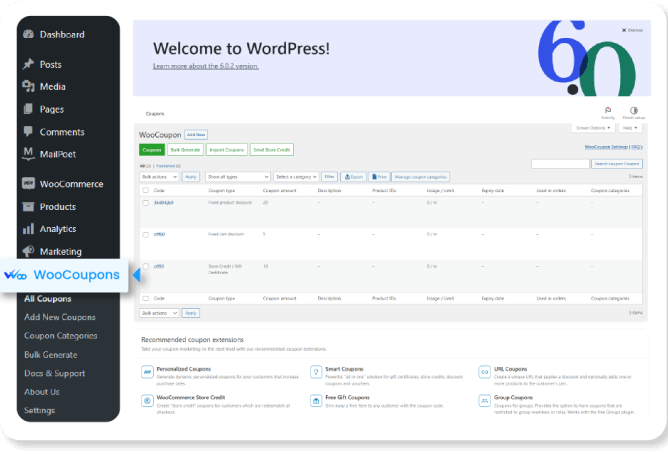The height and width of the screenshot is (454, 668).
Task: Click the Add New button beside WooCoupon
Action: [x=196, y=135]
